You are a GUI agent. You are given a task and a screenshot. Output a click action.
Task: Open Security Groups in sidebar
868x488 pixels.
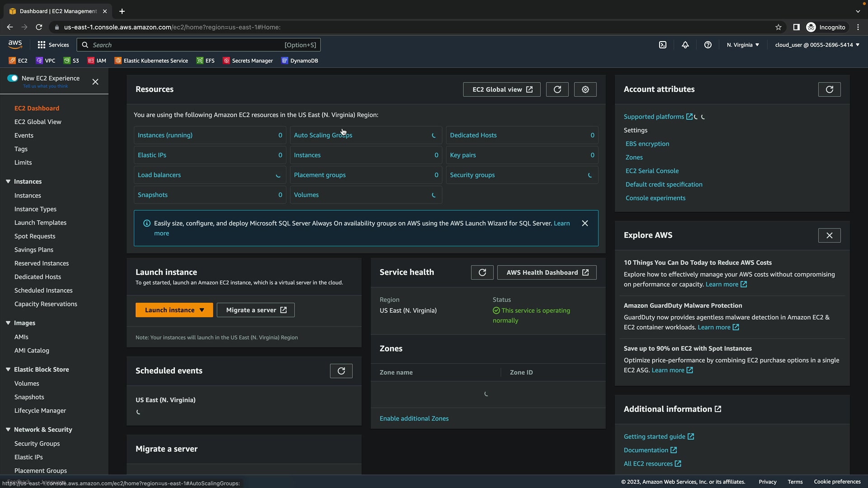click(37, 443)
